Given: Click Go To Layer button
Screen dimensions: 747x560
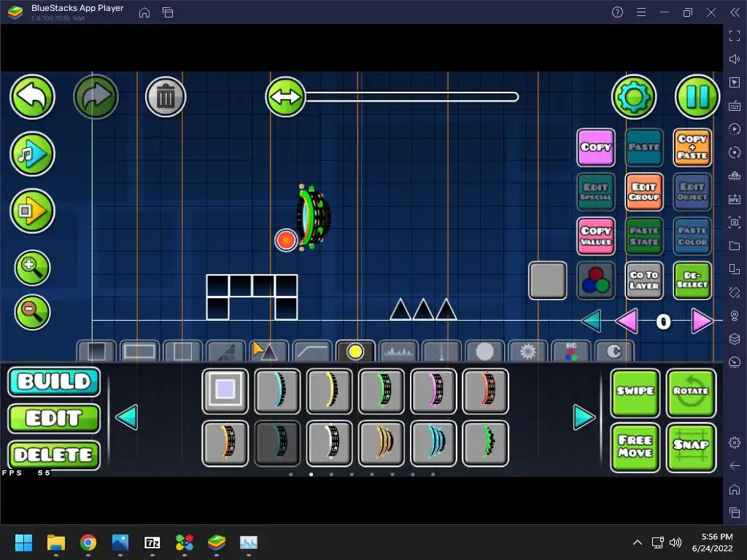Looking at the screenshot, I should pyautogui.click(x=643, y=281).
